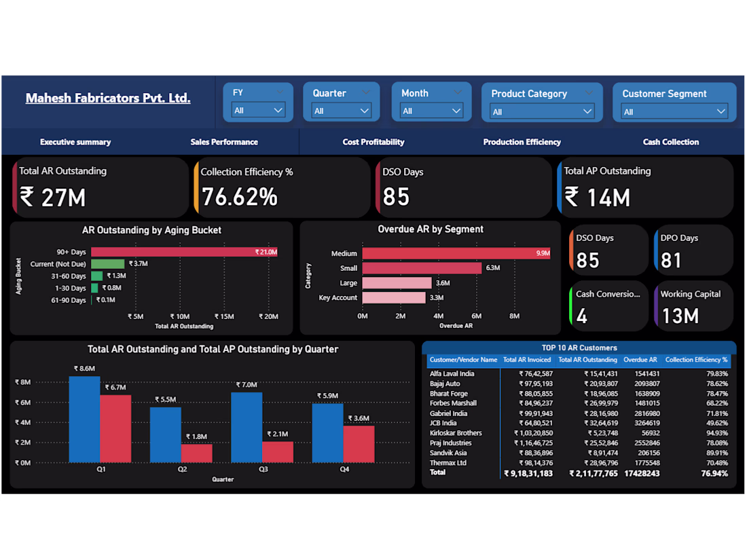Image resolution: width=747 pixels, height=560 pixels.
Task: Sort by Overdue AR column header
Action: click(x=640, y=360)
